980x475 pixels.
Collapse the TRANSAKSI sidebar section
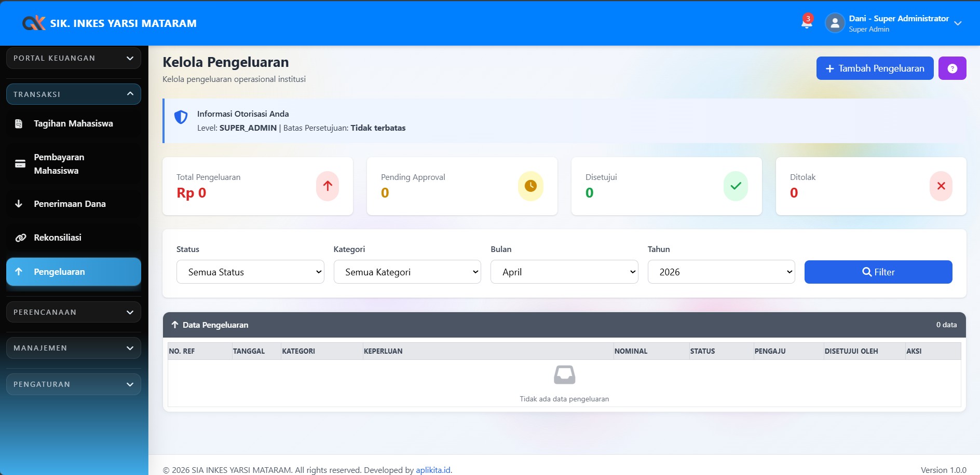pyautogui.click(x=74, y=94)
